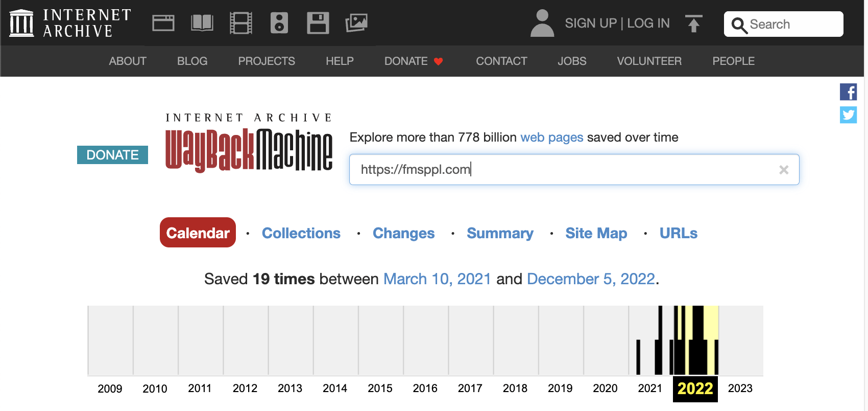This screenshot has height=411, width=868.
Task: Open the Software floppy disk icon
Action: (x=318, y=23)
